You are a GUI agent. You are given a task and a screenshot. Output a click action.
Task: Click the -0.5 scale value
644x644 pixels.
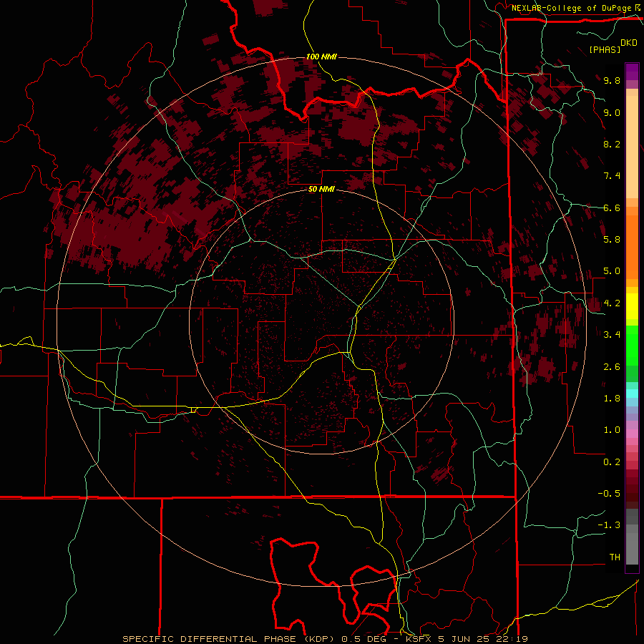tap(609, 494)
